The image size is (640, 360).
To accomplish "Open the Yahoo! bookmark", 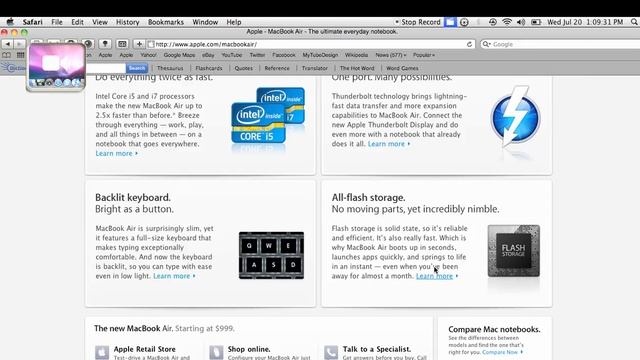I will [x=148, y=55].
